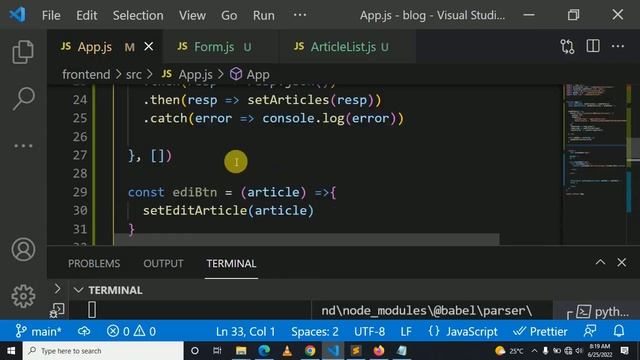
Task: Change the end of line sequence LF
Action: click(406, 331)
